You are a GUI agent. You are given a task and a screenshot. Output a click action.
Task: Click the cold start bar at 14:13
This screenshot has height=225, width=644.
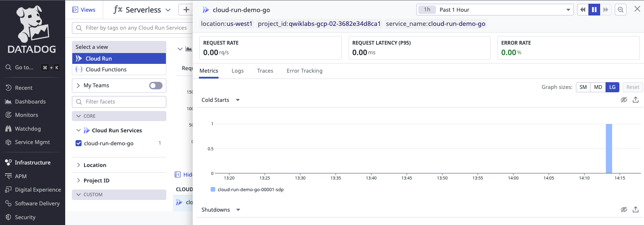coord(609,149)
